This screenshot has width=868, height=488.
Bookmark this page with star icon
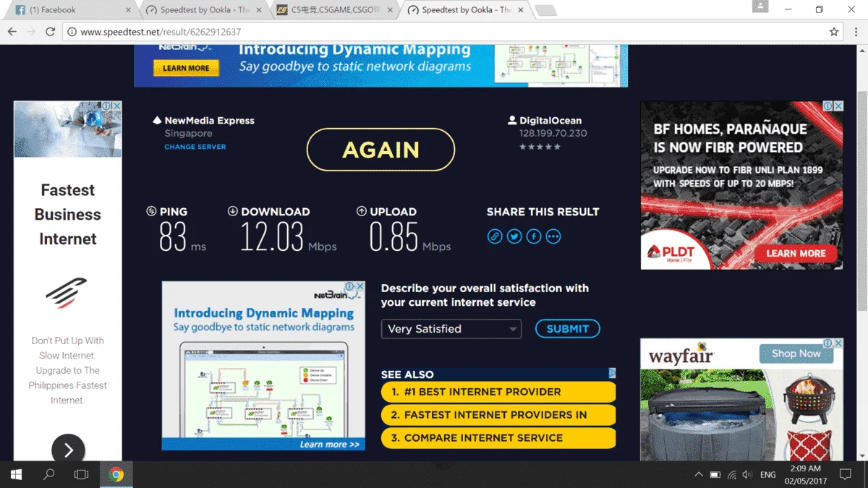pos(834,32)
